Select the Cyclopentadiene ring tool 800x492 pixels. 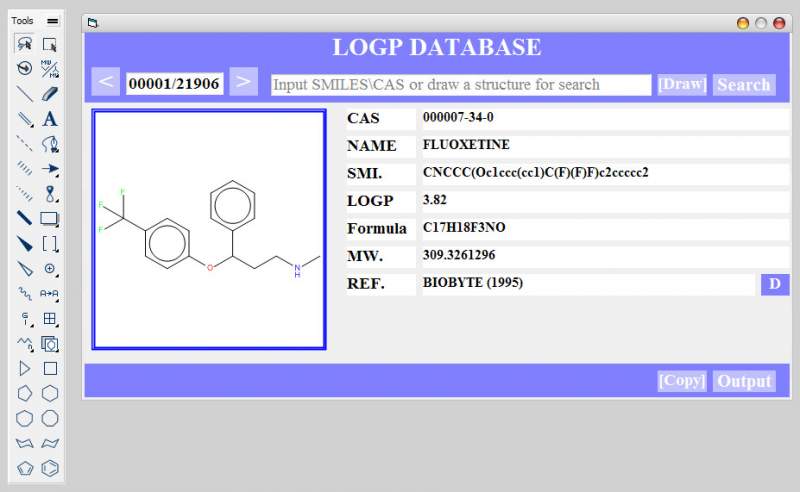(x=24, y=468)
